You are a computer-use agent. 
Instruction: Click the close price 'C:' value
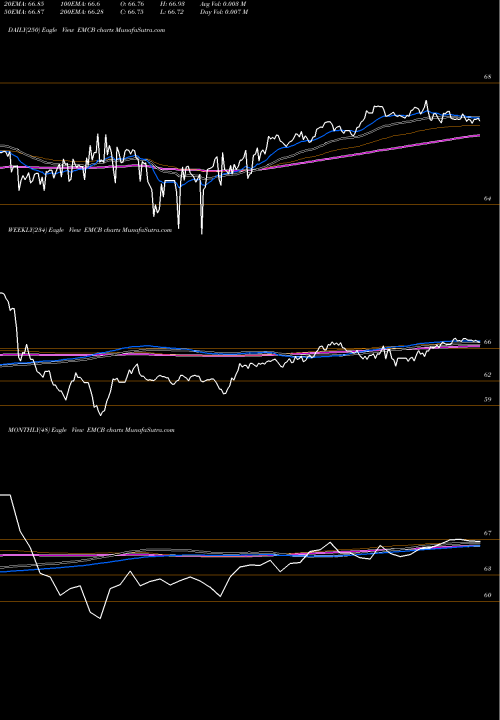point(133,12)
